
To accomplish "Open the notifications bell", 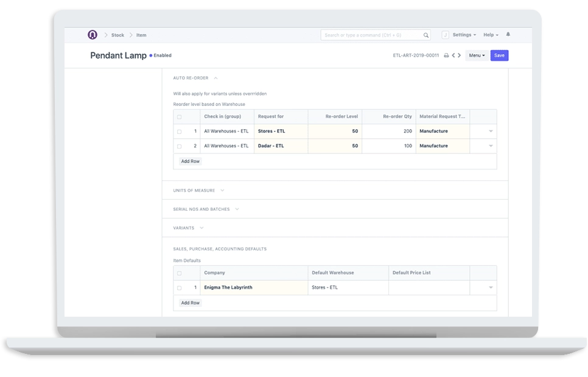I will 508,35.
